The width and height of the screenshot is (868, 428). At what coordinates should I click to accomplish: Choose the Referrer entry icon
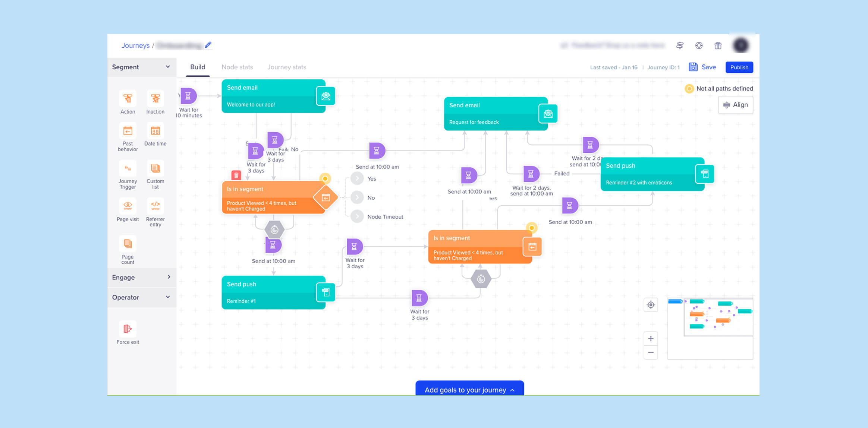click(155, 205)
